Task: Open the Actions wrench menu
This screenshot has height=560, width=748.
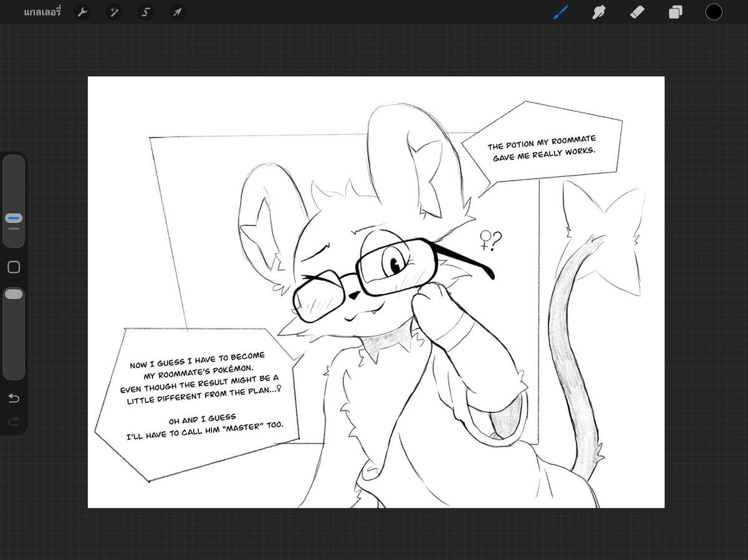Action: point(82,12)
